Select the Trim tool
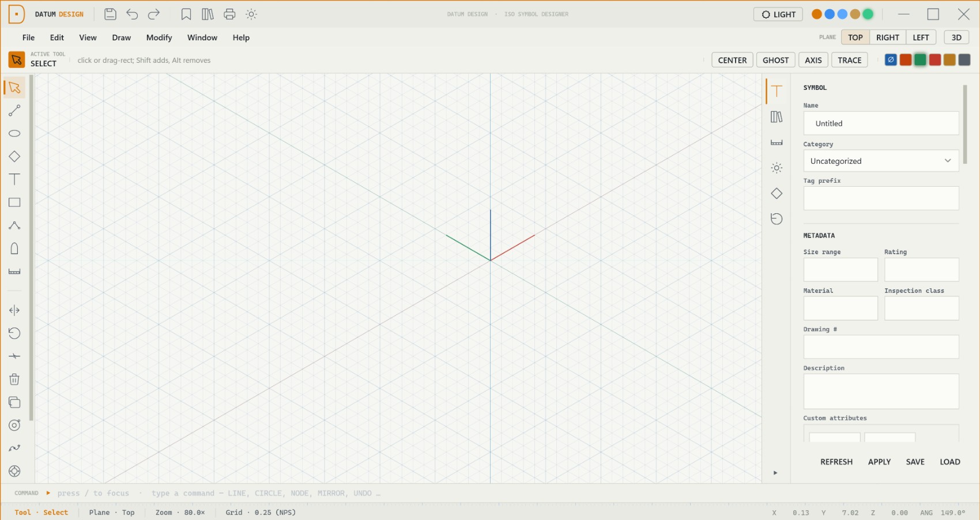 (14, 356)
